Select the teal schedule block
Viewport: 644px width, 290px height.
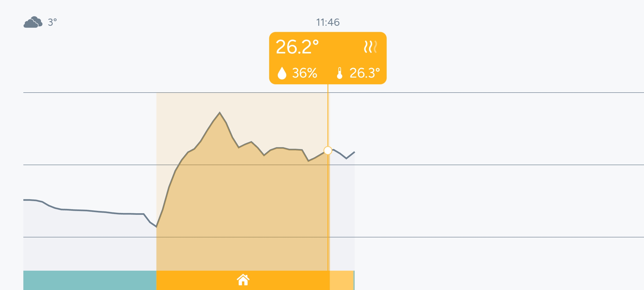90,280
